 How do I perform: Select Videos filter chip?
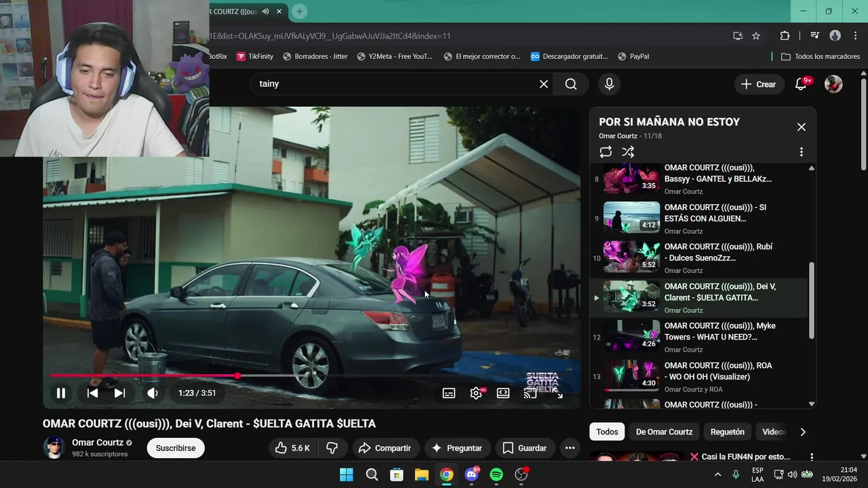(x=774, y=432)
